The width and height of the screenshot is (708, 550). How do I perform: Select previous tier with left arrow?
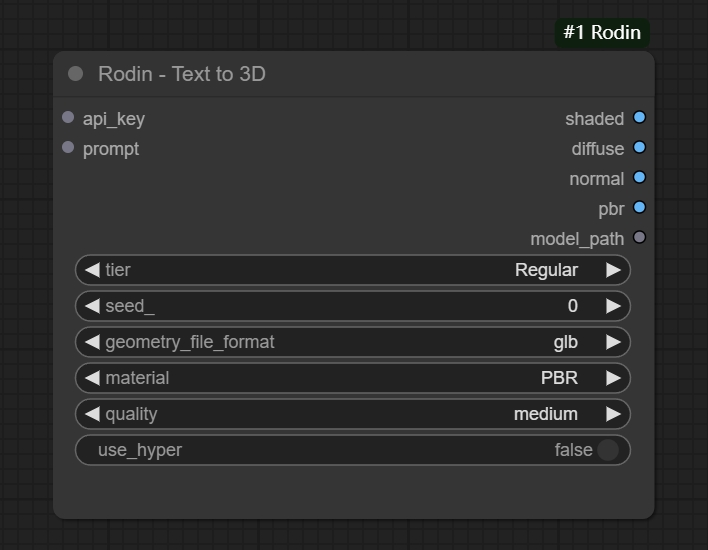click(92, 270)
